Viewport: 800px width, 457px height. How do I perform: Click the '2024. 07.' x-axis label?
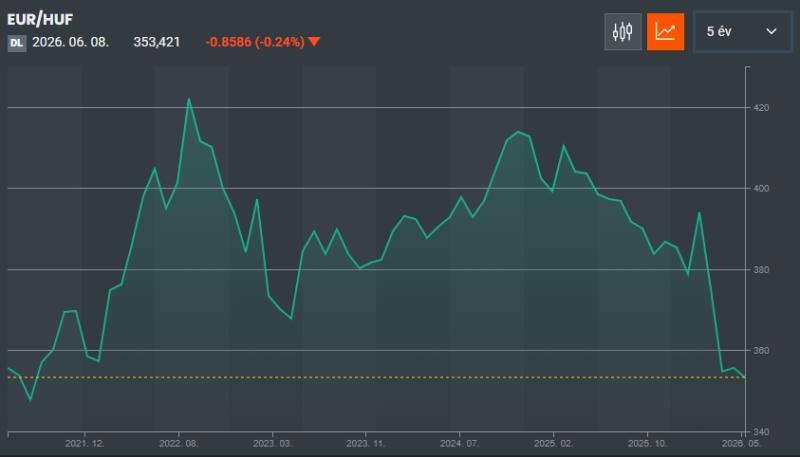coord(460,443)
